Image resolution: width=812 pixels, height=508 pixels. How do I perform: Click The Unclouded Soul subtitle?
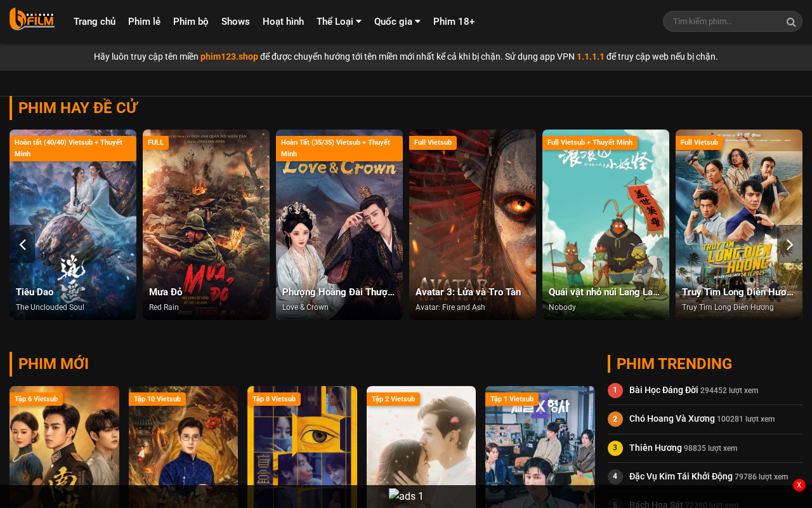(x=50, y=307)
